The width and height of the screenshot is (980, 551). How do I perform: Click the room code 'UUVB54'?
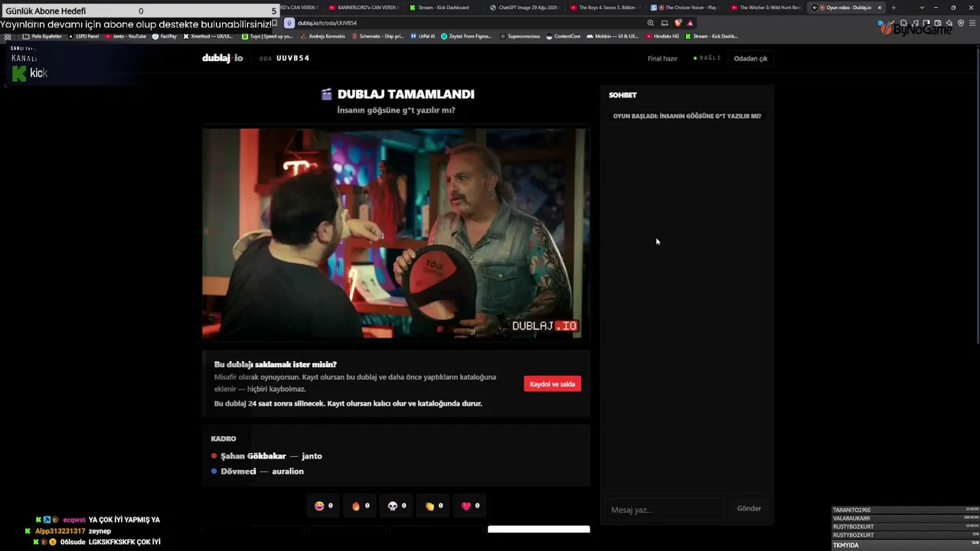(x=292, y=58)
